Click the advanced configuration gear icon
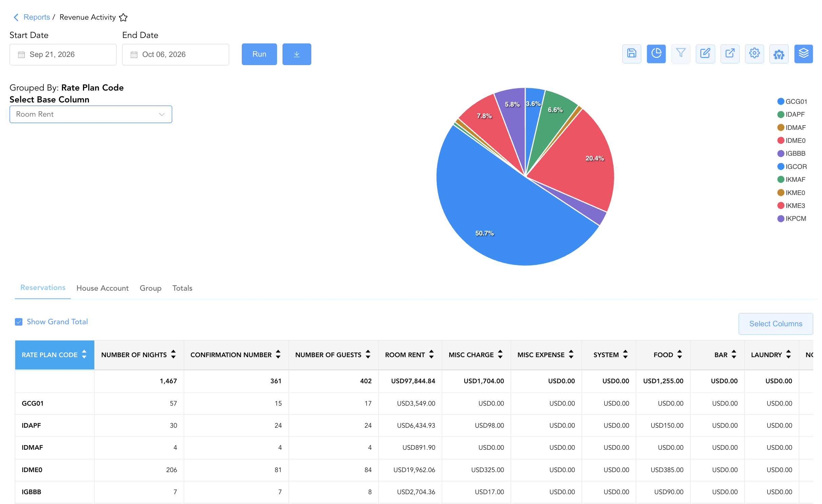Viewport: 822px width, 504px height. tap(779, 54)
